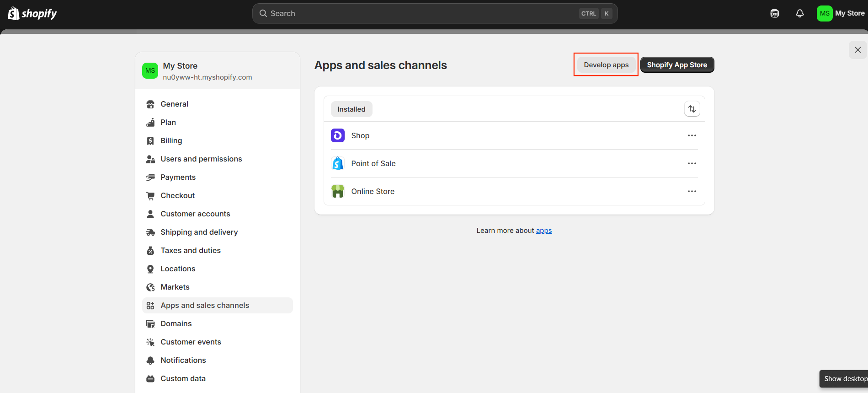
Task: Click the Checkout cart icon
Action: [x=150, y=196]
